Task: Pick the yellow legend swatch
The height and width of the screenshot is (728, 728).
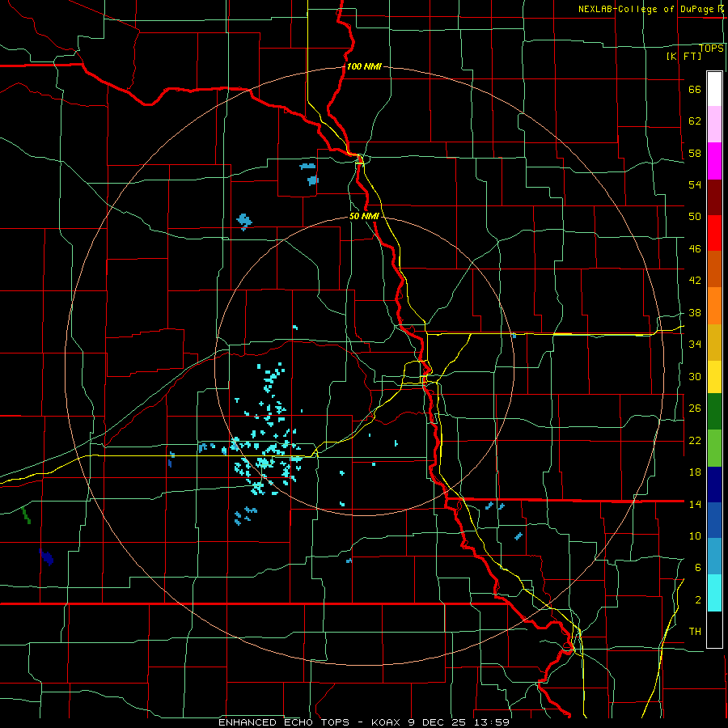Action: click(714, 377)
